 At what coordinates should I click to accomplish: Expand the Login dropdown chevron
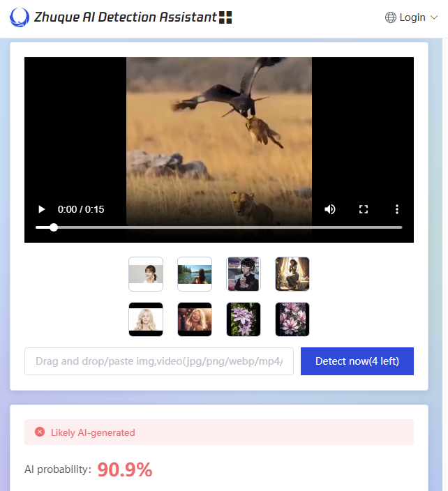pos(433,17)
